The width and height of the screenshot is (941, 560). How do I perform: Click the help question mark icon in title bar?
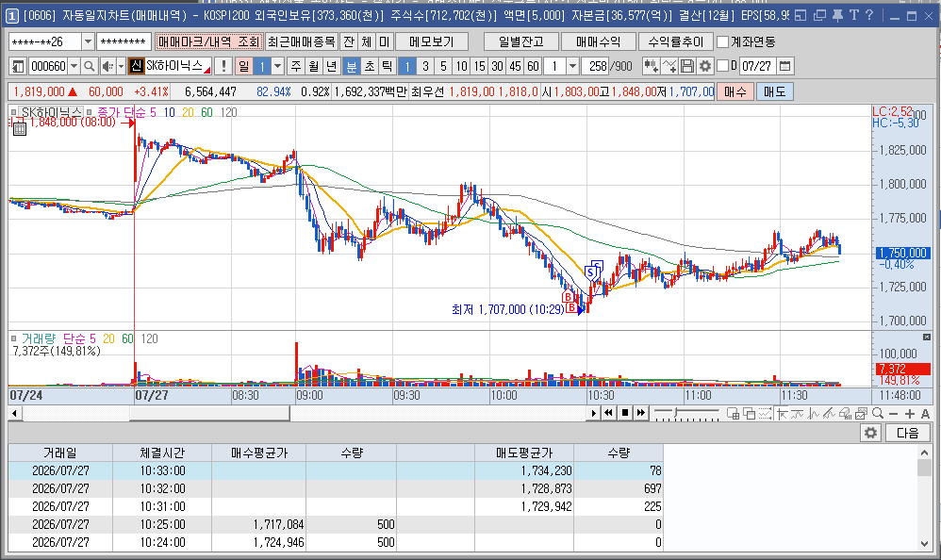pyautogui.click(x=869, y=16)
